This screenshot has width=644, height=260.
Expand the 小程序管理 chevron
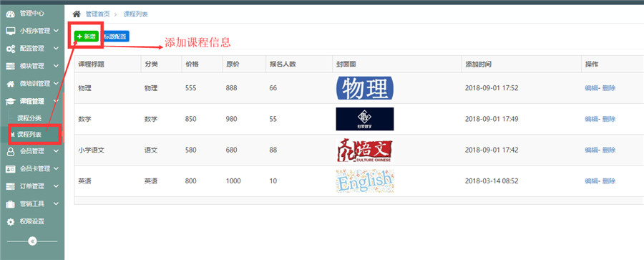pos(57,31)
